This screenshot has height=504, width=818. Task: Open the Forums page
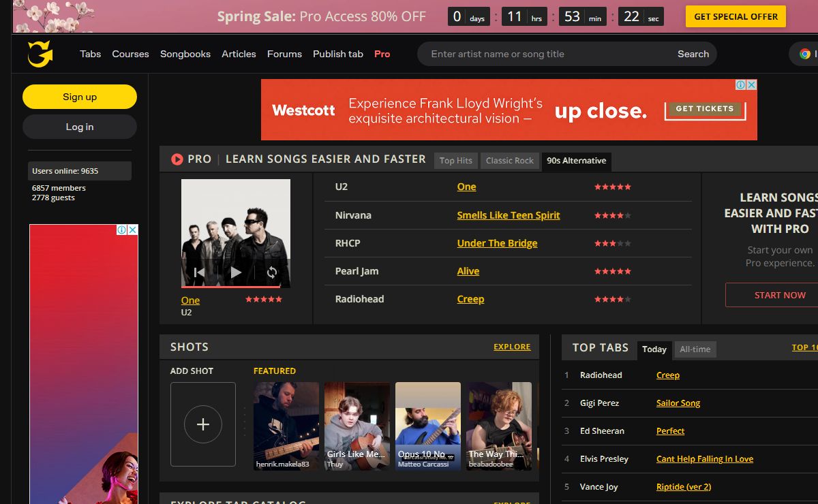284,54
